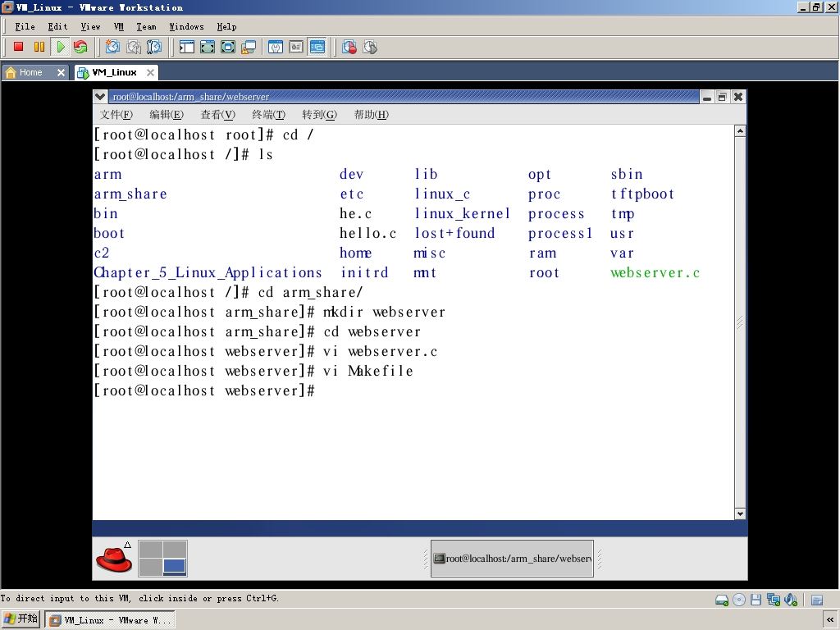Image resolution: width=840 pixels, height=630 pixels.
Task: Click the floppy drive status icon
Action: (x=756, y=600)
